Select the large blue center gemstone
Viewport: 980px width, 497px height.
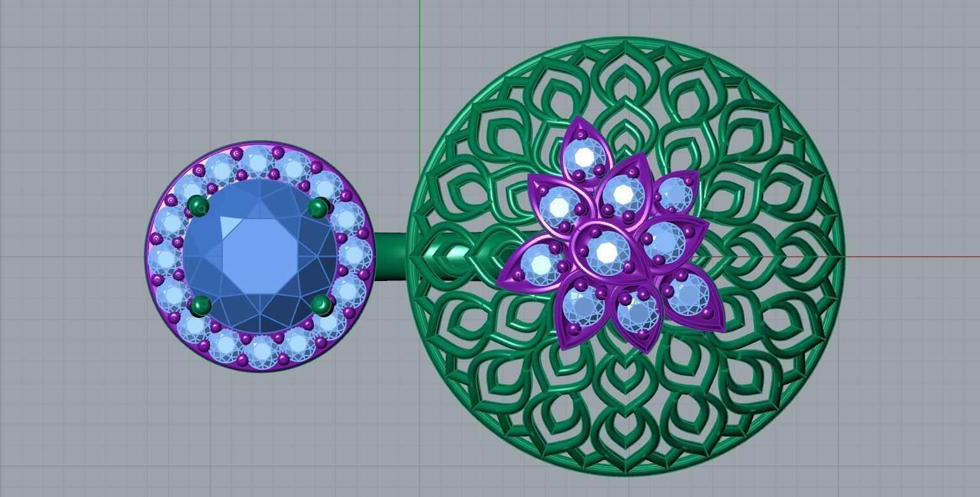[260, 256]
